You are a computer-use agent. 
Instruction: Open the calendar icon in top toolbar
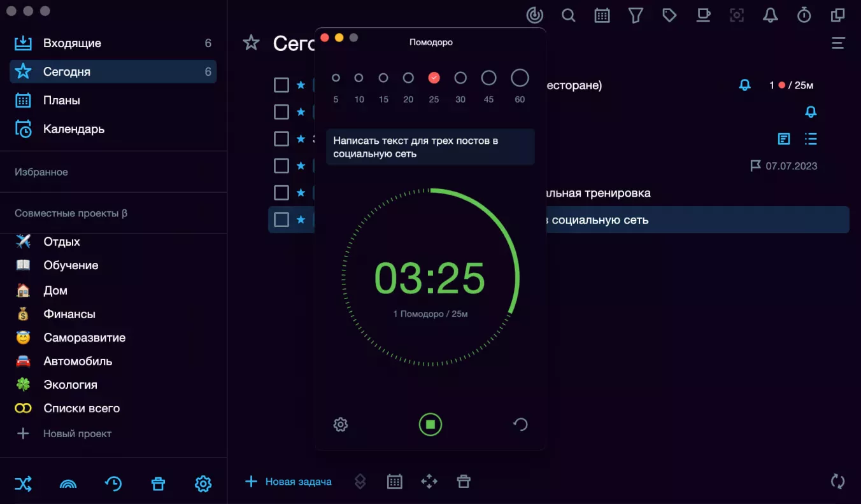602,15
